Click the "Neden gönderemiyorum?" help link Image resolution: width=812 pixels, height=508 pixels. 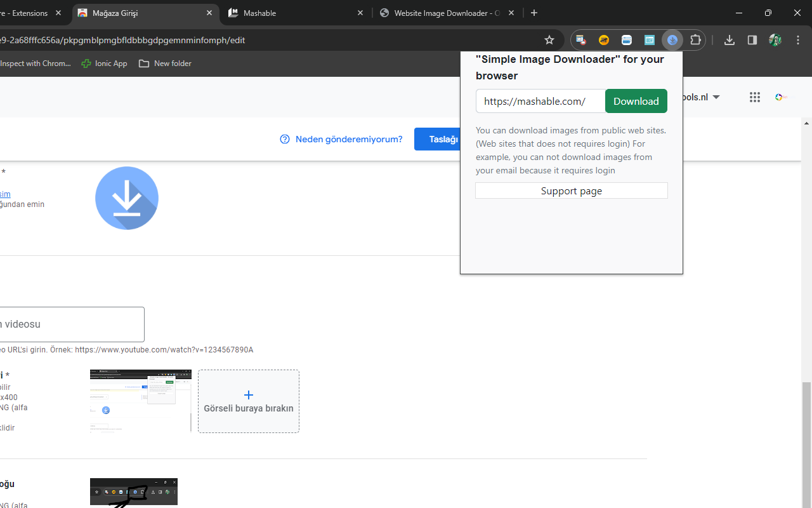(x=348, y=139)
